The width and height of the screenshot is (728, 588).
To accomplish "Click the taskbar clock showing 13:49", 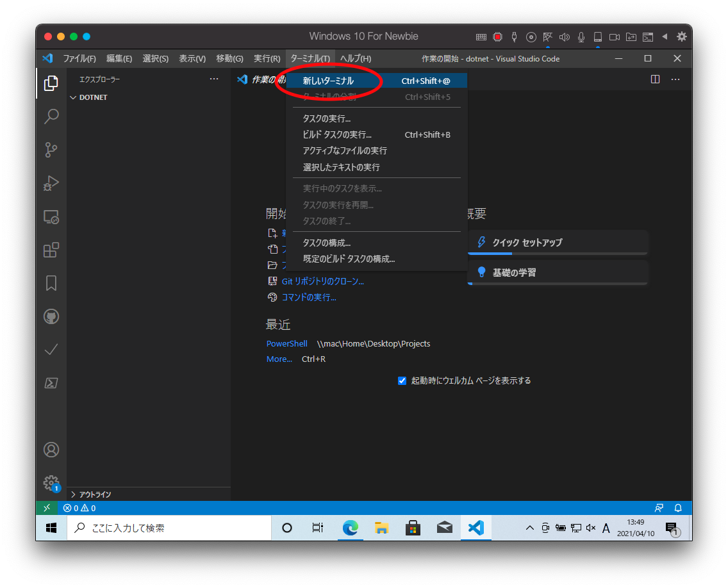I will point(636,528).
